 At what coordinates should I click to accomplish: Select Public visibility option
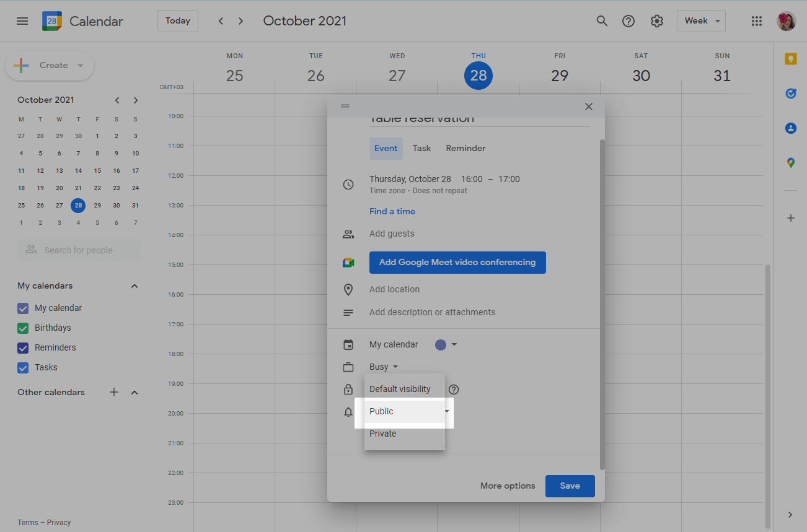coord(382,411)
